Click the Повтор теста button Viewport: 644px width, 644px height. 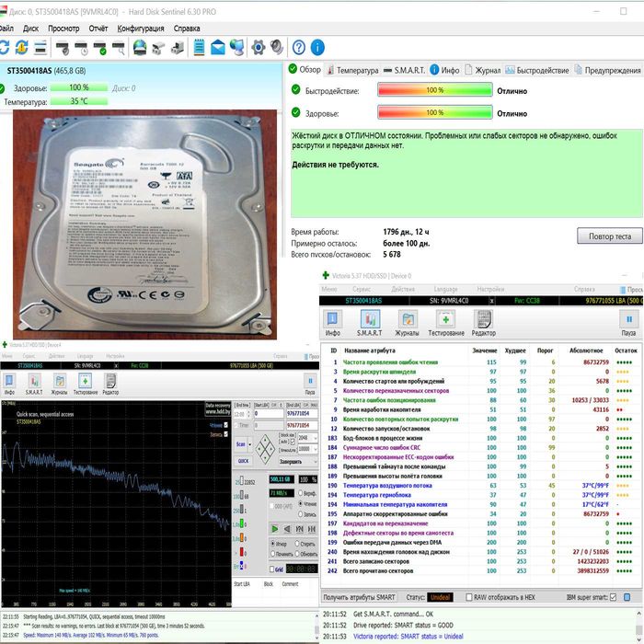pyautogui.click(x=610, y=236)
